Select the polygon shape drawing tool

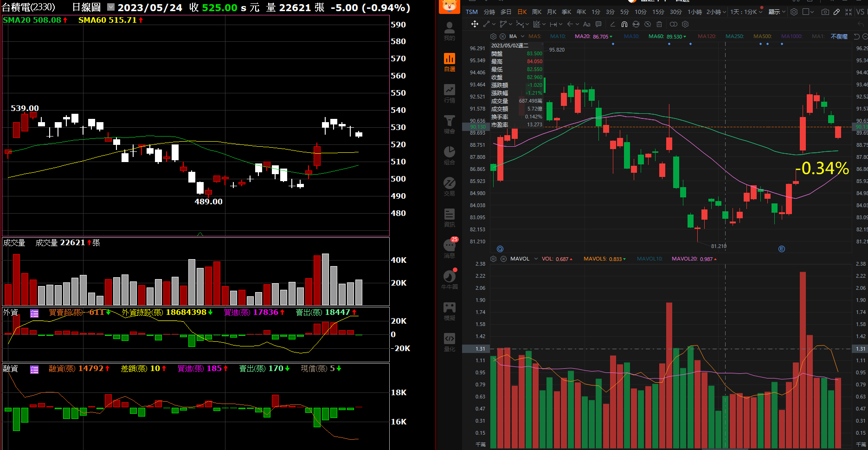coord(503,24)
